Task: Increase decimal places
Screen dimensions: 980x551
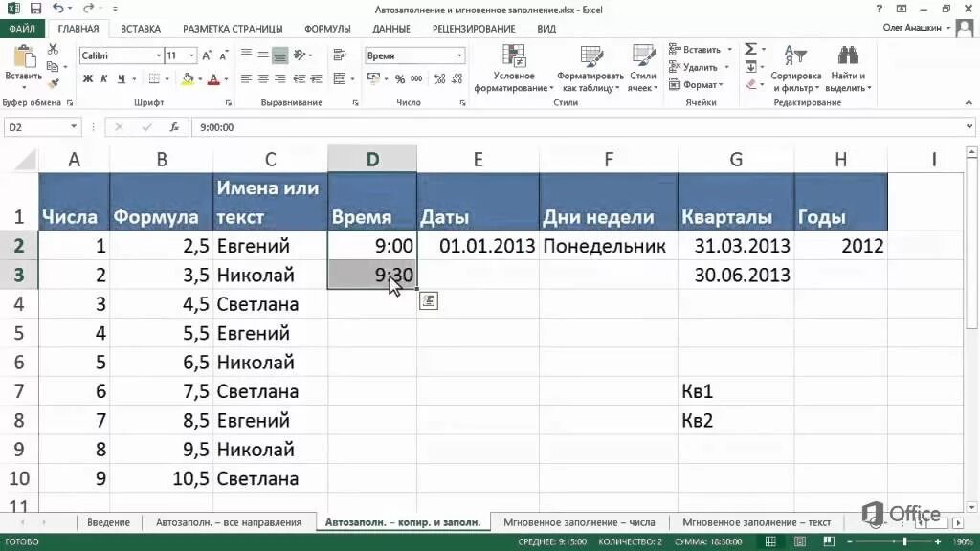Action: pos(439,78)
